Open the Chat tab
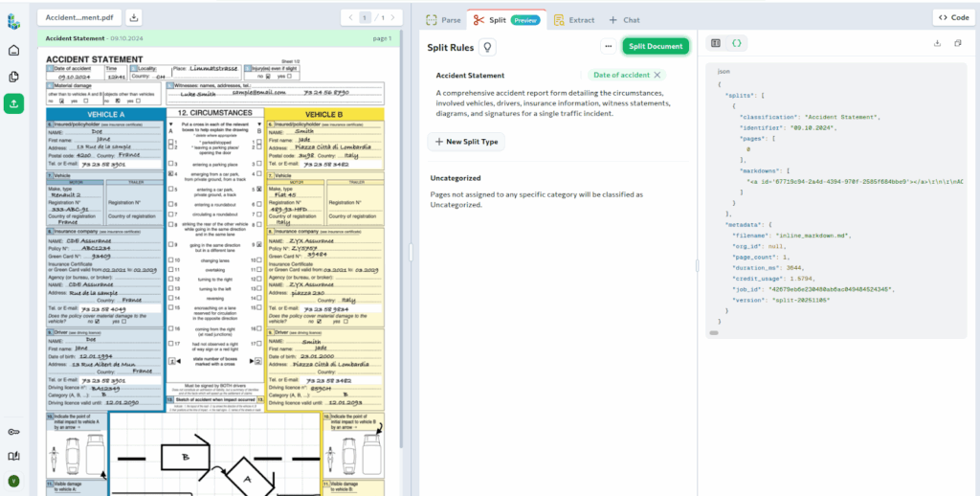Image resolution: width=980 pixels, height=496 pixels. pos(624,19)
